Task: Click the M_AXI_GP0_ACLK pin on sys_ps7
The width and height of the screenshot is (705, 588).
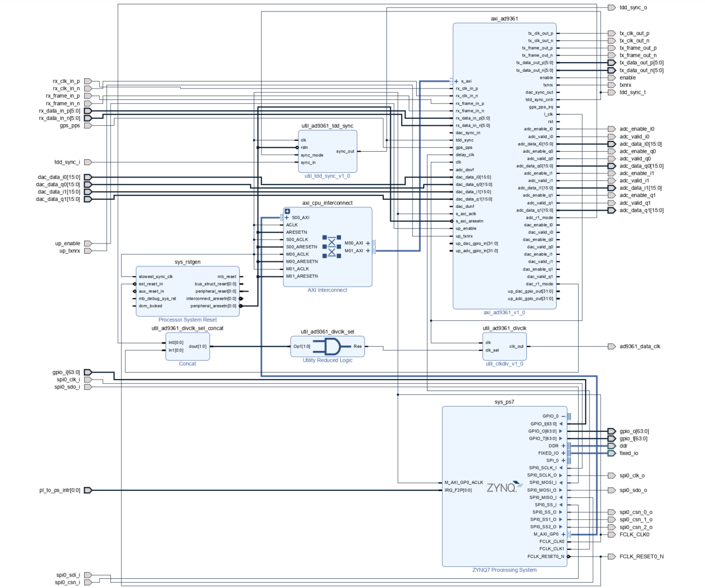Action: [x=464, y=483]
